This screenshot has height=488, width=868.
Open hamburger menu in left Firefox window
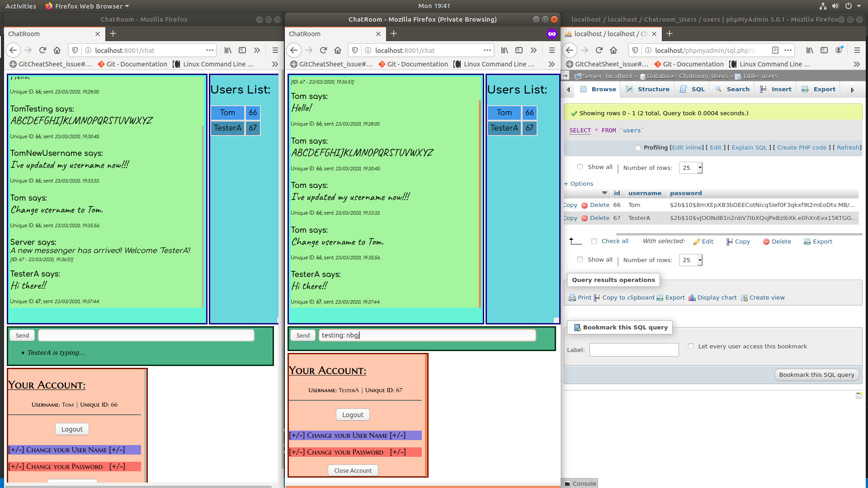(x=275, y=50)
